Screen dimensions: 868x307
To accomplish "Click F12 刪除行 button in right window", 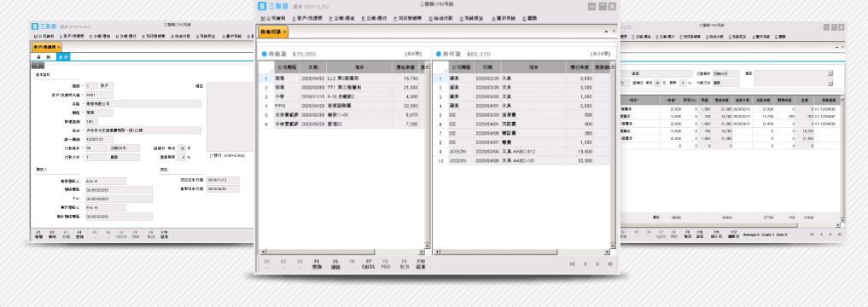I will tap(733, 235).
